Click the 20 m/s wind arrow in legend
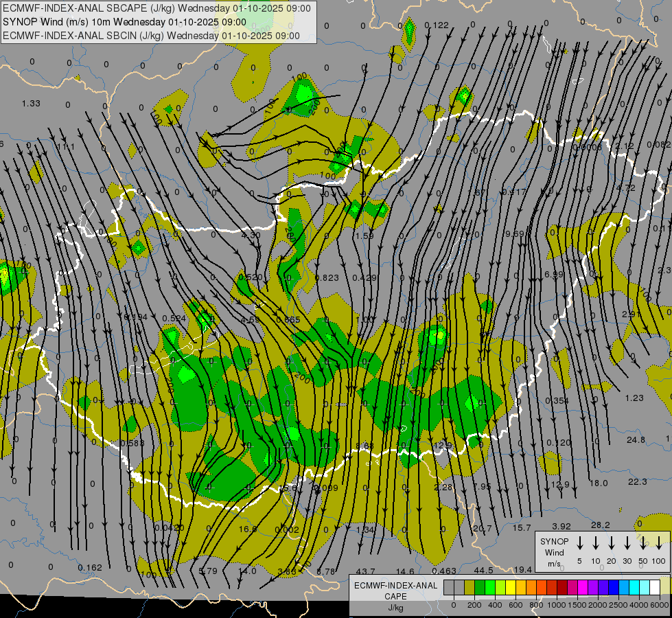672x618 pixels. click(x=611, y=543)
